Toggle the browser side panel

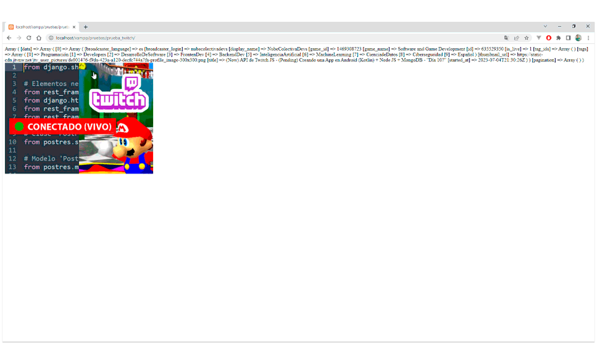coord(568,38)
